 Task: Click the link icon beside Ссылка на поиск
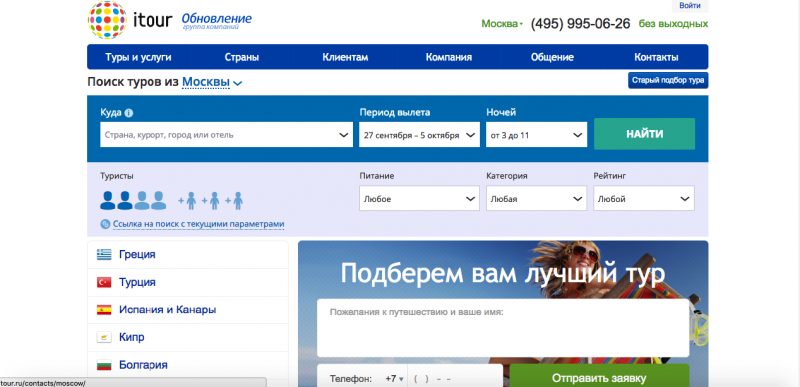pos(106,224)
